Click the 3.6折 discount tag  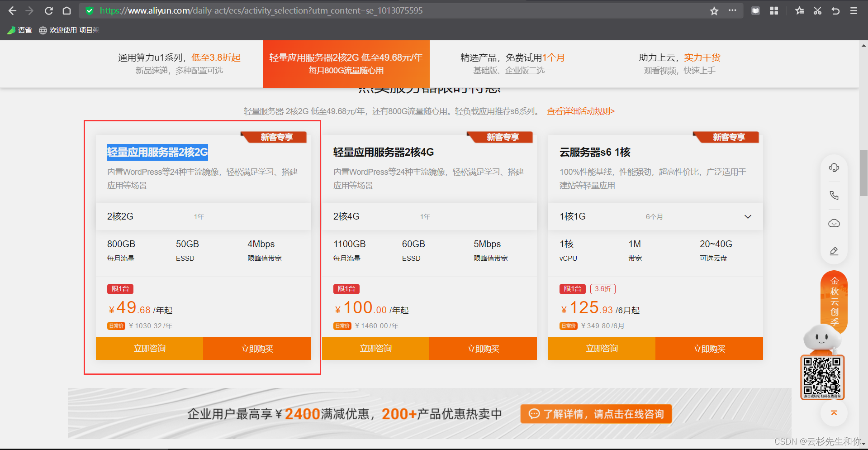pyautogui.click(x=602, y=289)
